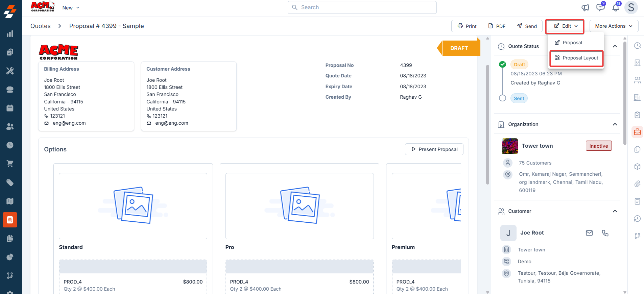Screen dimensions: 644x294
Task: Open the user profile avatar S
Action: click(x=631, y=7)
